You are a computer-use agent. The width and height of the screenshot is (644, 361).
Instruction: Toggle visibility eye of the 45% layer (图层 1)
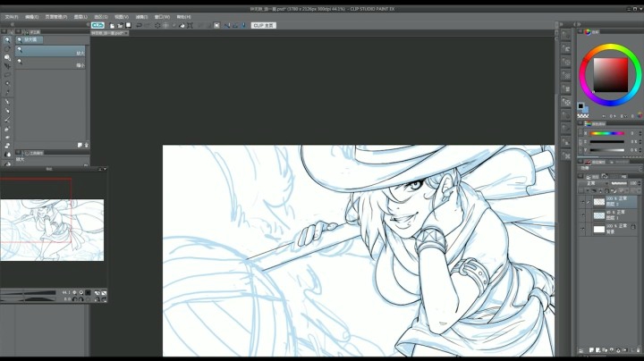coord(582,215)
